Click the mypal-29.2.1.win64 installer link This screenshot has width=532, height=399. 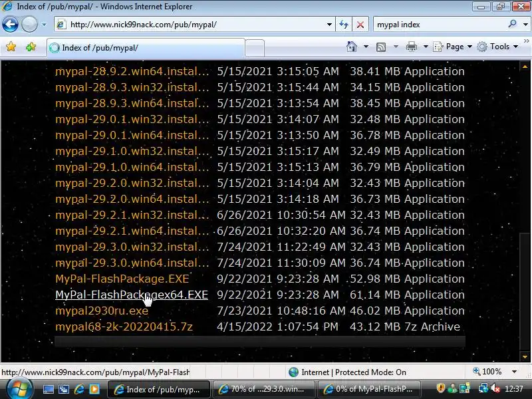coord(132,231)
